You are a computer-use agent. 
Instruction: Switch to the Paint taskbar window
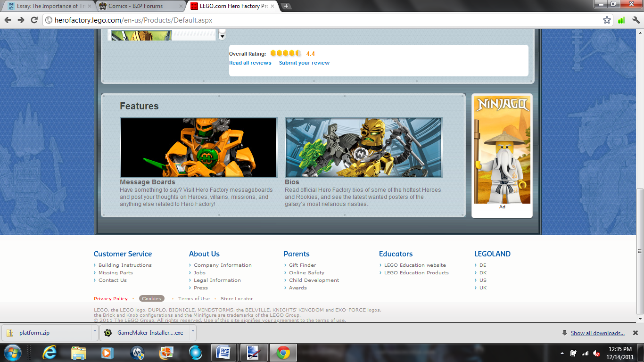pyautogui.click(x=254, y=353)
